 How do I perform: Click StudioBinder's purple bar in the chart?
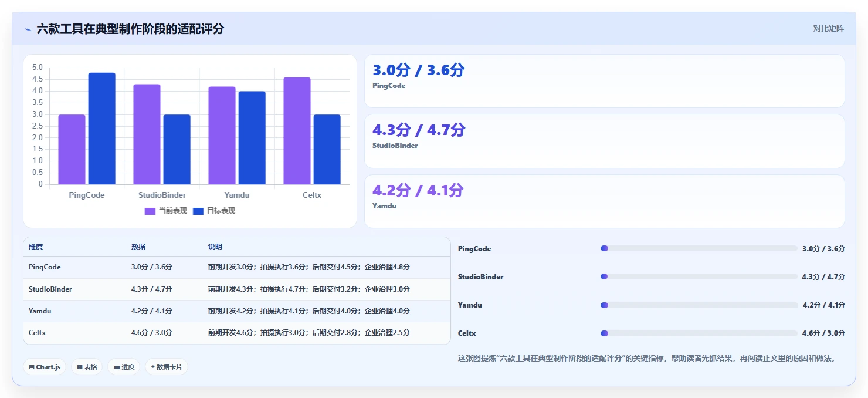[147, 134]
